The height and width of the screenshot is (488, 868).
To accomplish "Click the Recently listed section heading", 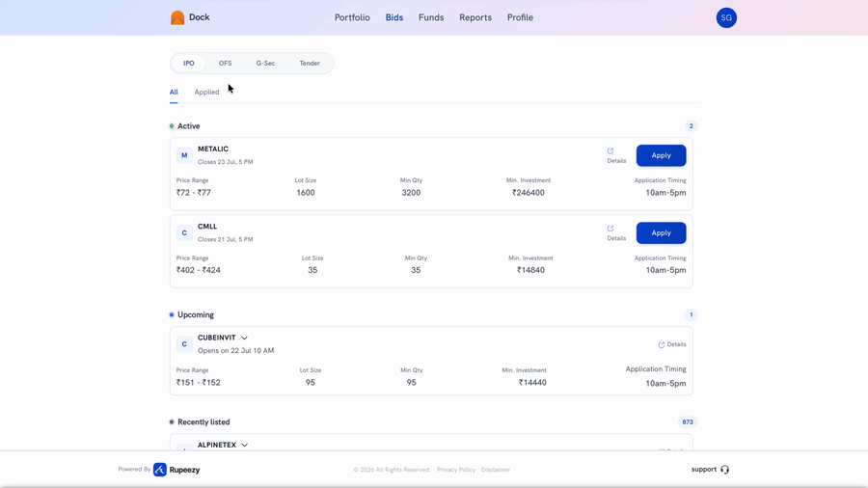I will click(203, 422).
